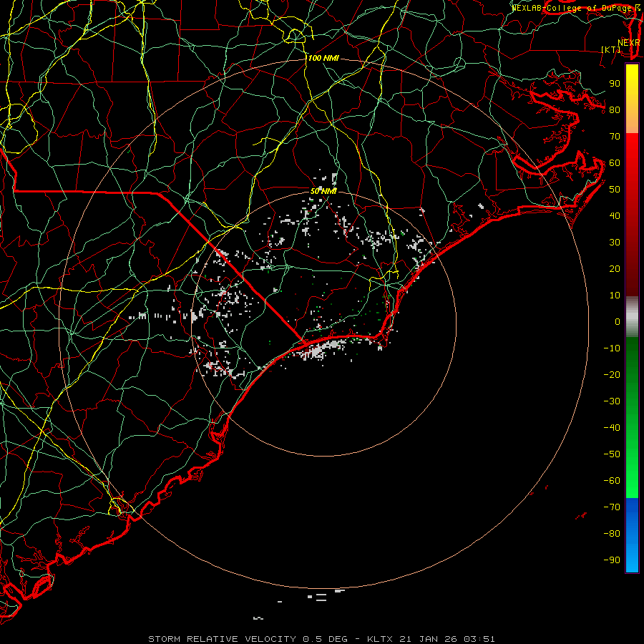Click the 0 value on velocity scale
The height and width of the screenshot is (644, 644).
click(618, 322)
